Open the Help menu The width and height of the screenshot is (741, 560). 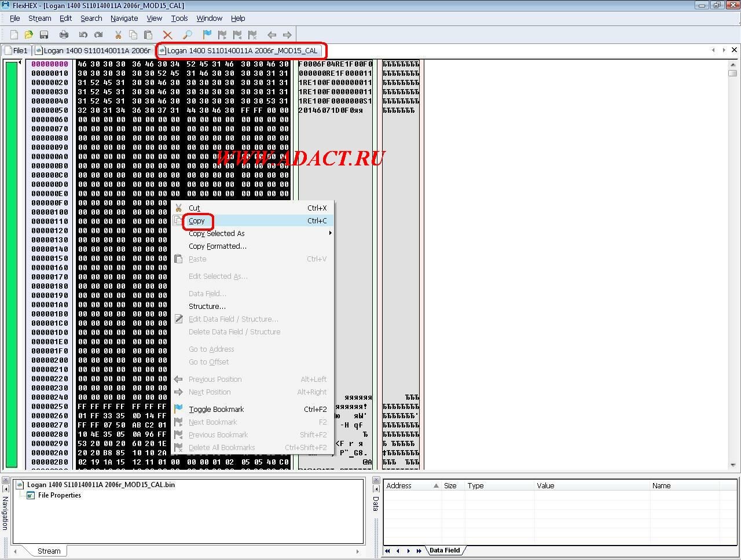tap(238, 19)
